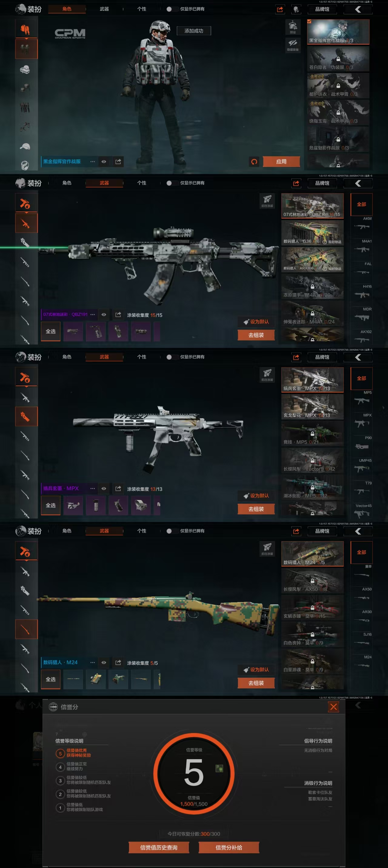Select the red dot sight part of 镐兵玄墨 MPX
Image resolution: width=388 pixels, height=868 pixels.
click(x=141, y=505)
